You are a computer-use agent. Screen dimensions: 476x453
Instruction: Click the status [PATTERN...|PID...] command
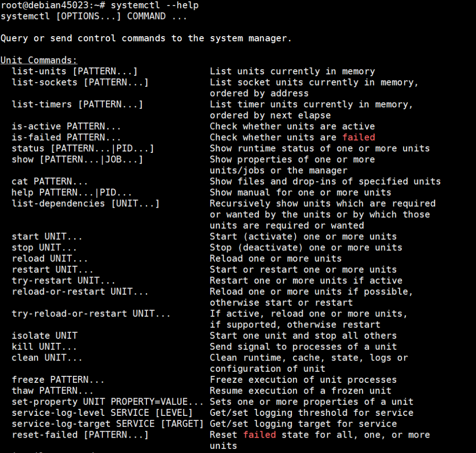click(83, 149)
